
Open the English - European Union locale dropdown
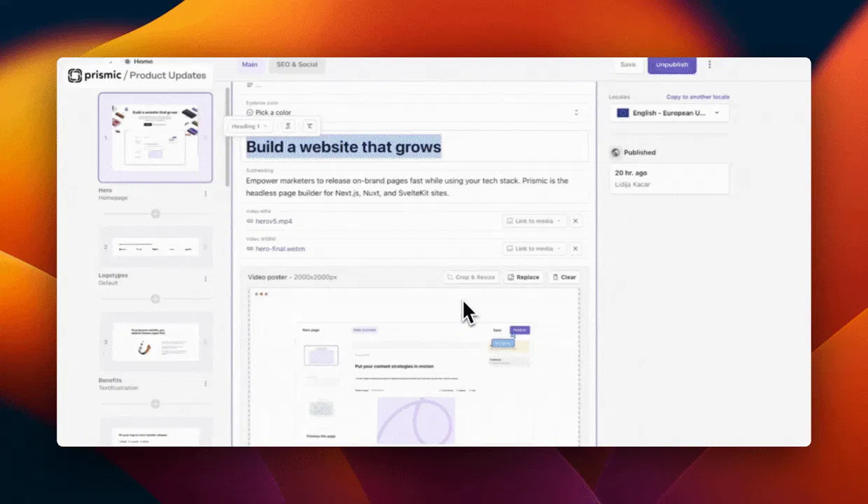[x=668, y=113]
